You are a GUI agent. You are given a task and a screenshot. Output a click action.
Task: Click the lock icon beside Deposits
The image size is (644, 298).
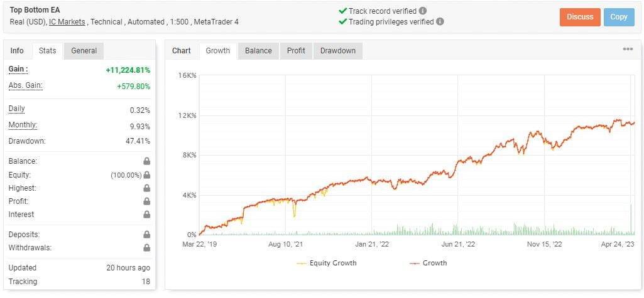pos(146,235)
